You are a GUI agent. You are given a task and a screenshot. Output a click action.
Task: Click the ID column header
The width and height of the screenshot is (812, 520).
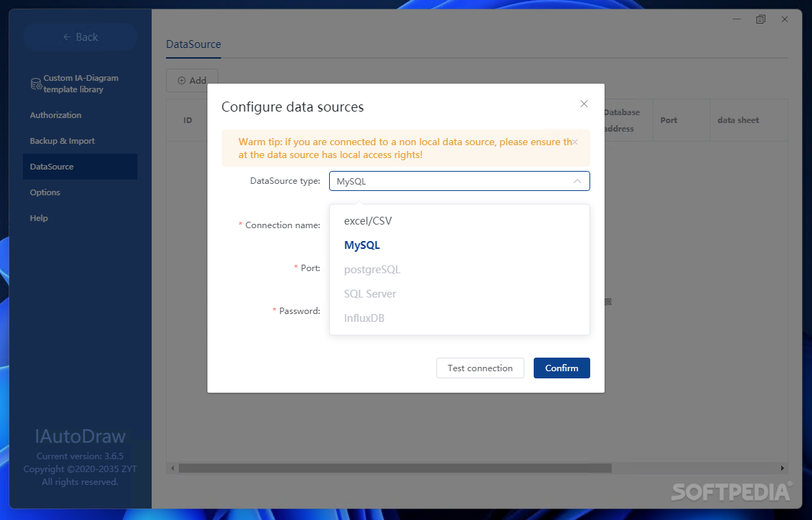[x=187, y=120]
